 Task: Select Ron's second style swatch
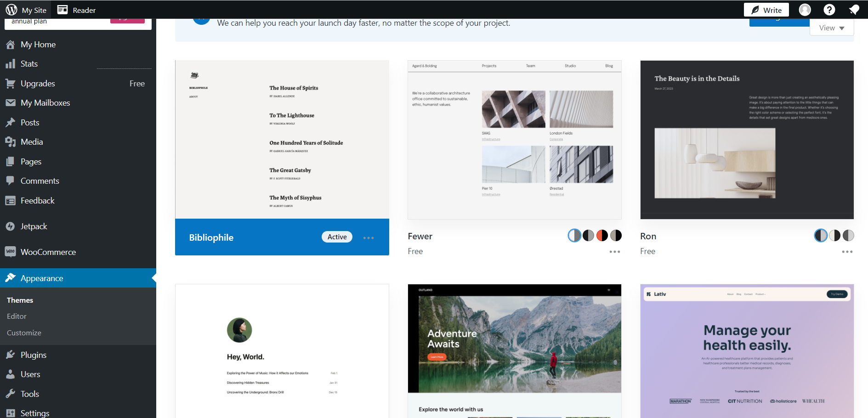coord(834,236)
